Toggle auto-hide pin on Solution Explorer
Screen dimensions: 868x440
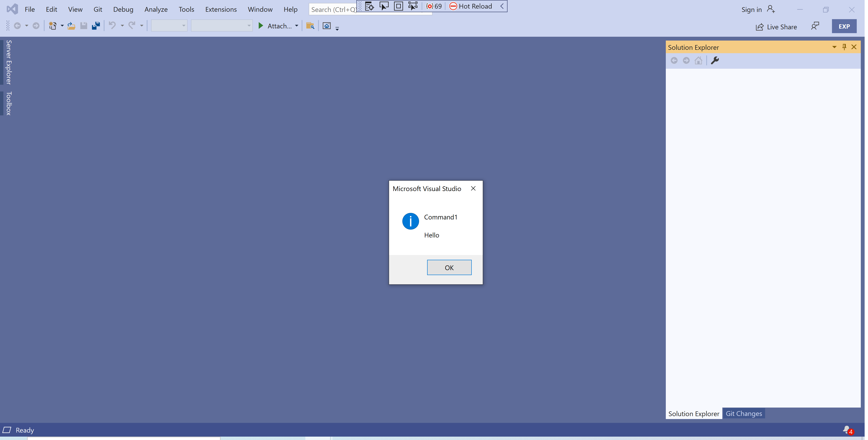click(x=844, y=47)
